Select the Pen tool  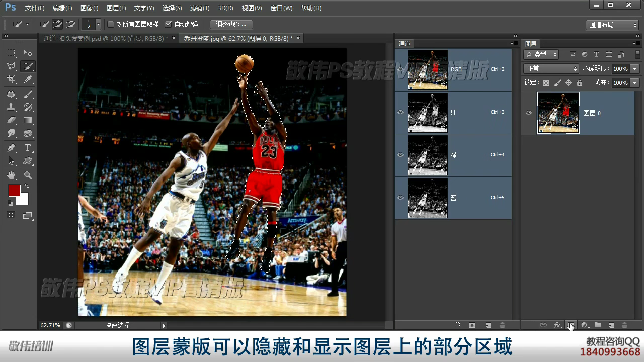(11, 148)
